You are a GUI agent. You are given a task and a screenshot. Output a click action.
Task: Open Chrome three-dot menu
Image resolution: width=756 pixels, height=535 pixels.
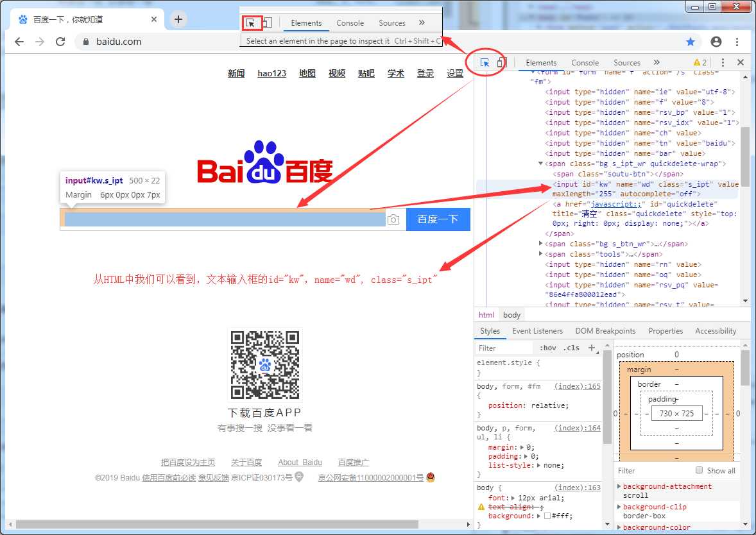coord(737,42)
